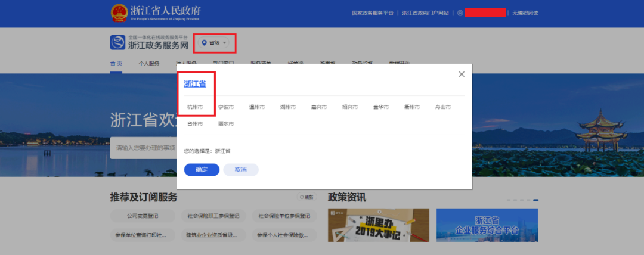This screenshot has width=644, height=255.
Task: Choose 丽水市 in the city list
Action: 226,123
